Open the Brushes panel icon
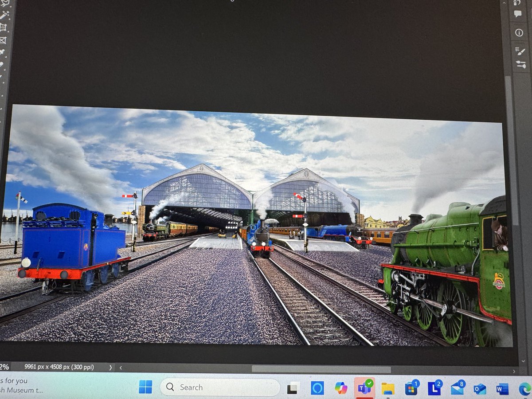 [x=521, y=65]
